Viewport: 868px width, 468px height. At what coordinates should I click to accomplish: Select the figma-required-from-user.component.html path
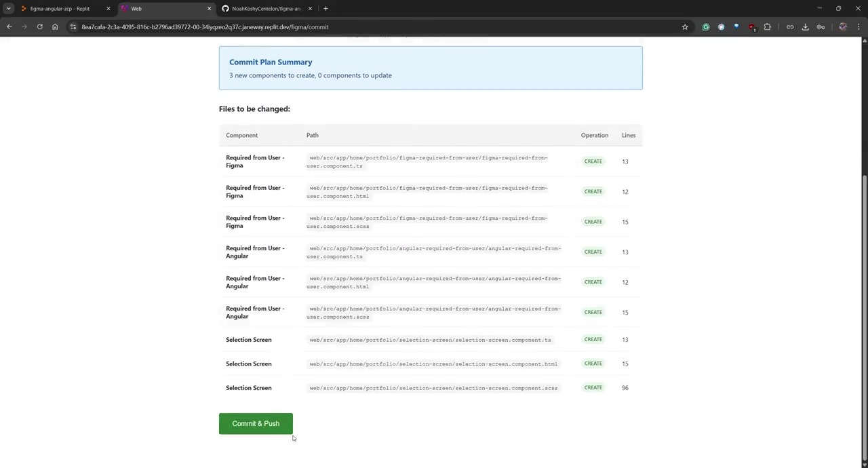(427, 192)
